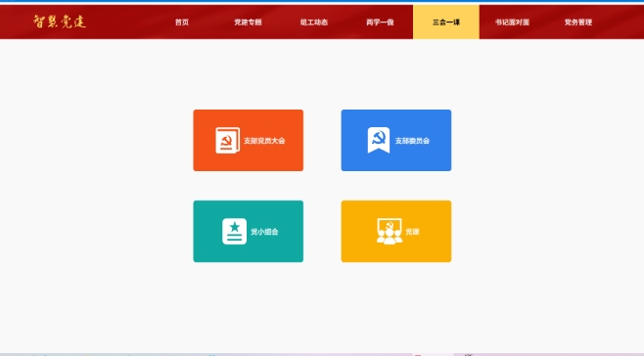Click the yellow 党课 card
The width and height of the screenshot is (644, 356).
(396, 231)
